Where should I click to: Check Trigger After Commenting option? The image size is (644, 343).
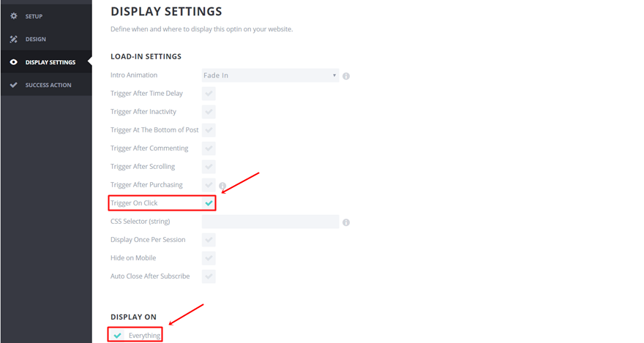click(209, 148)
